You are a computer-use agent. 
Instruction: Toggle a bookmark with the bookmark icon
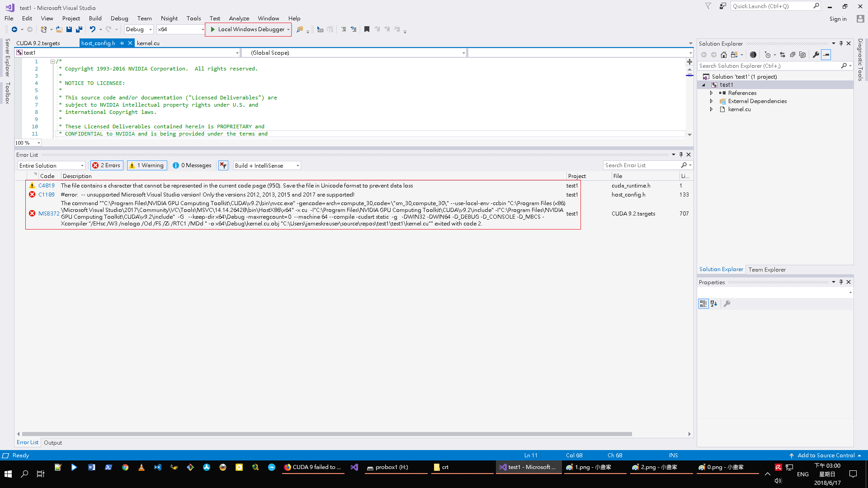pyautogui.click(x=367, y=29)
